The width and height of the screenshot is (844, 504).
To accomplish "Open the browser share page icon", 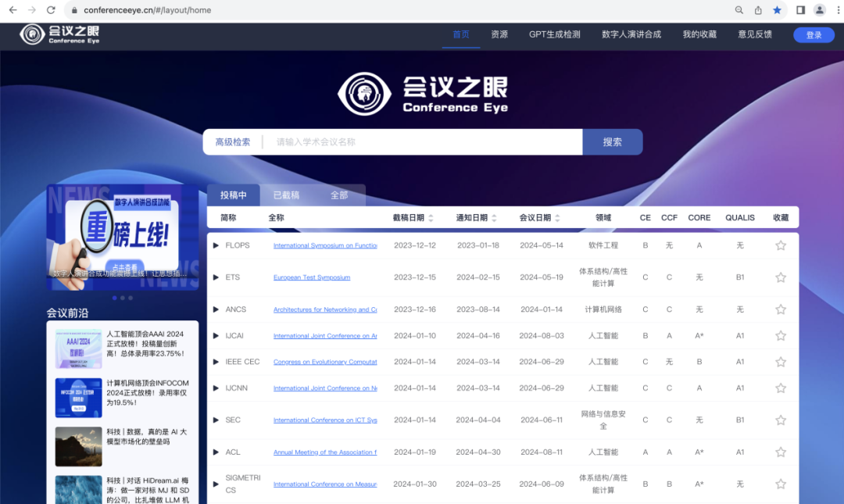I will pyautogui.click(x=758, y=10).
